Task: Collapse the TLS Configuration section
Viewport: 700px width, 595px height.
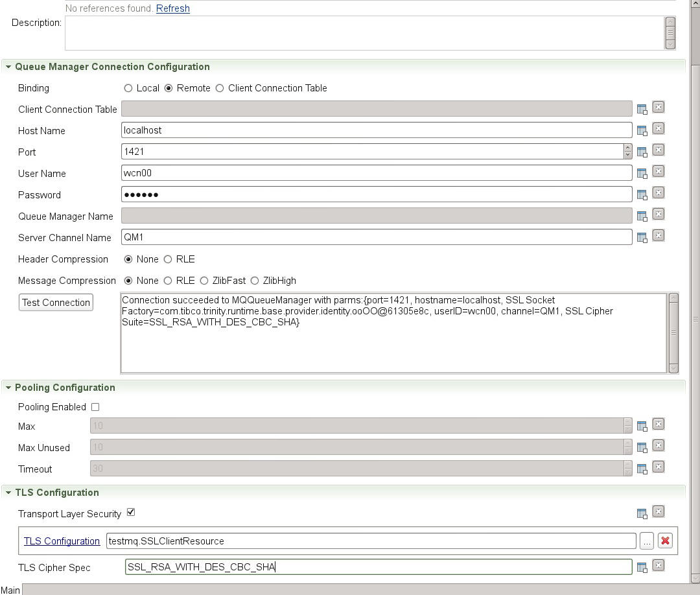Action: [x=8, y=493]
